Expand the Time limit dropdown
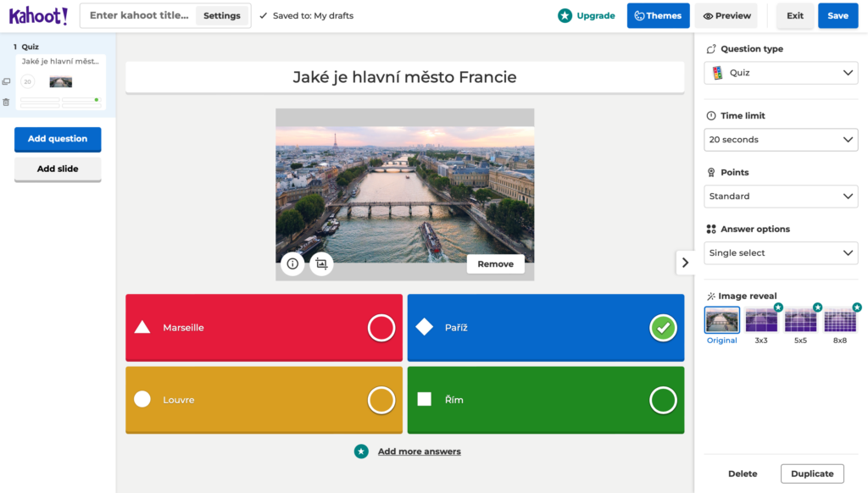The height and width of the screenshot is (493, 868). point(781,140)
